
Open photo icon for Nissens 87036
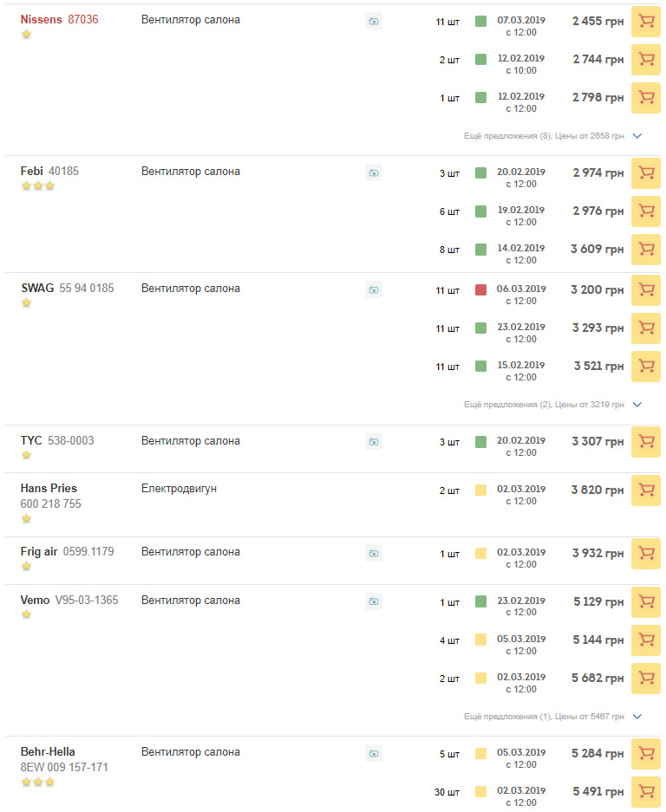pyautogui.click(x=374, y=22)
